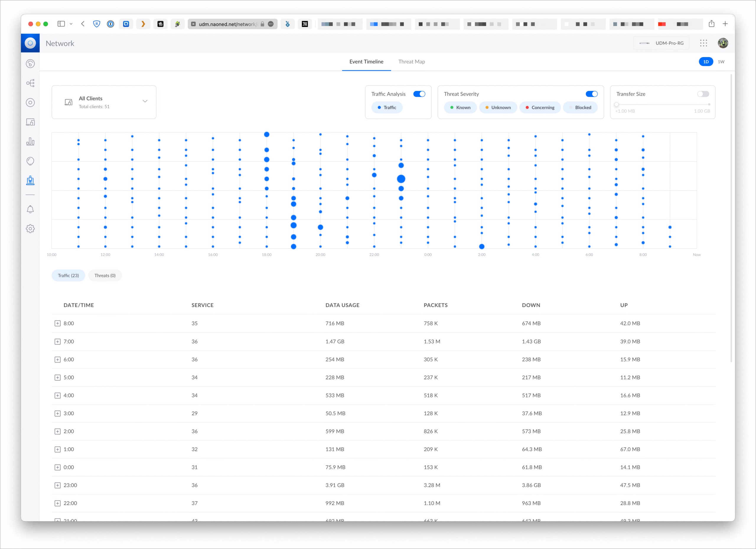
Task: Open the Dashboard icon in sidebar
Action: pyautogui.click(x=30, y=64)
